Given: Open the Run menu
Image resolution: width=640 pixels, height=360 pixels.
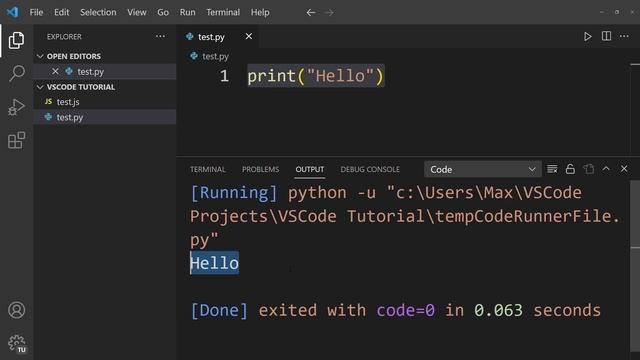Looking at the screenshot, I should click(187, 12).
